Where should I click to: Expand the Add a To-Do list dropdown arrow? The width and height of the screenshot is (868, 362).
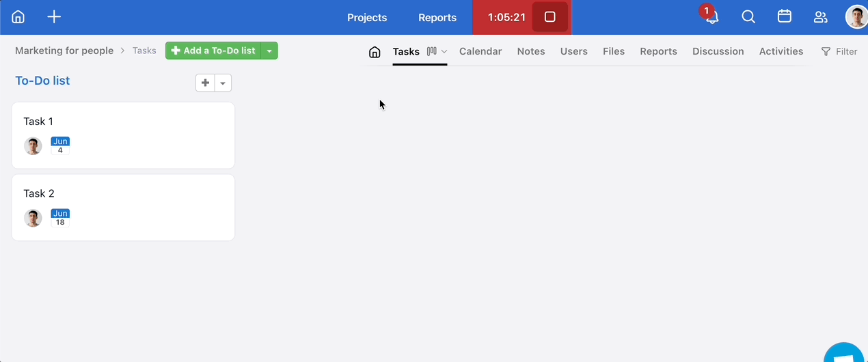(269, 51)
